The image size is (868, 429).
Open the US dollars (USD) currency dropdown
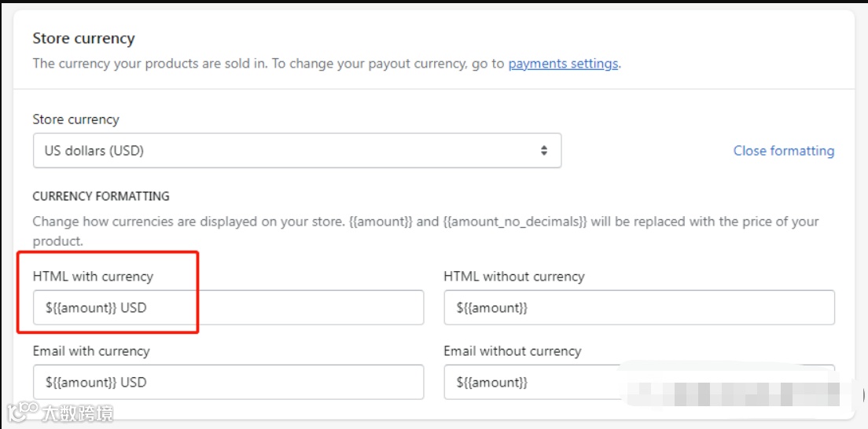[296, 150]
